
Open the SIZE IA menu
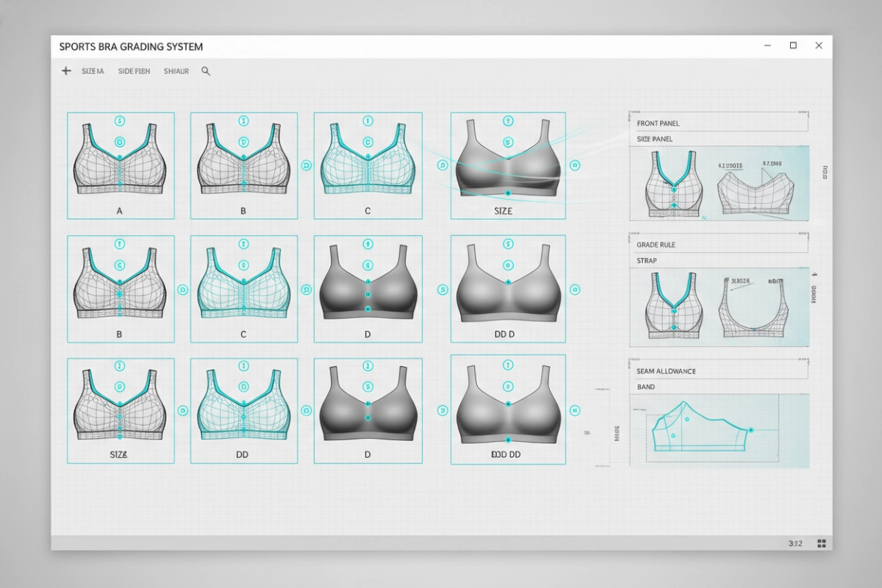[93, 71]
